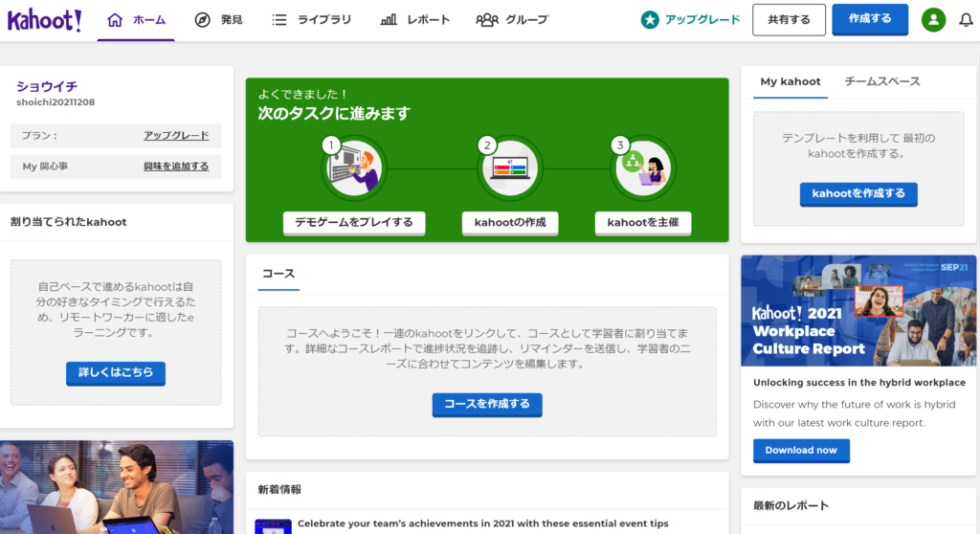The height and width of the screenshot is (534, 980).
Task: Click the kahootの作成 button
Action: coord(510,223)
